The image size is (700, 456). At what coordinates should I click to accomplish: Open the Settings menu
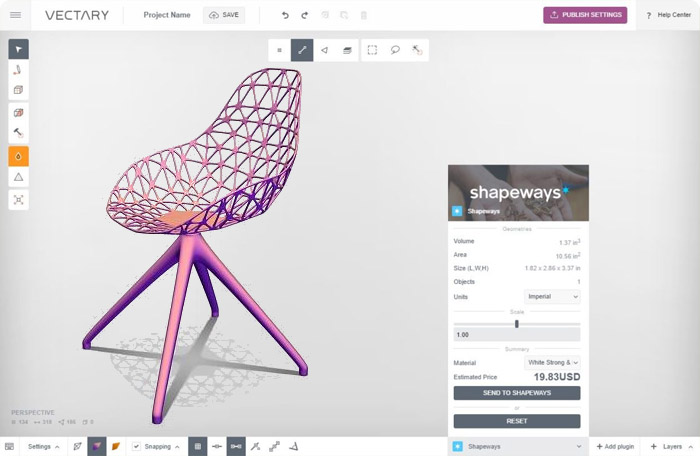43,446
